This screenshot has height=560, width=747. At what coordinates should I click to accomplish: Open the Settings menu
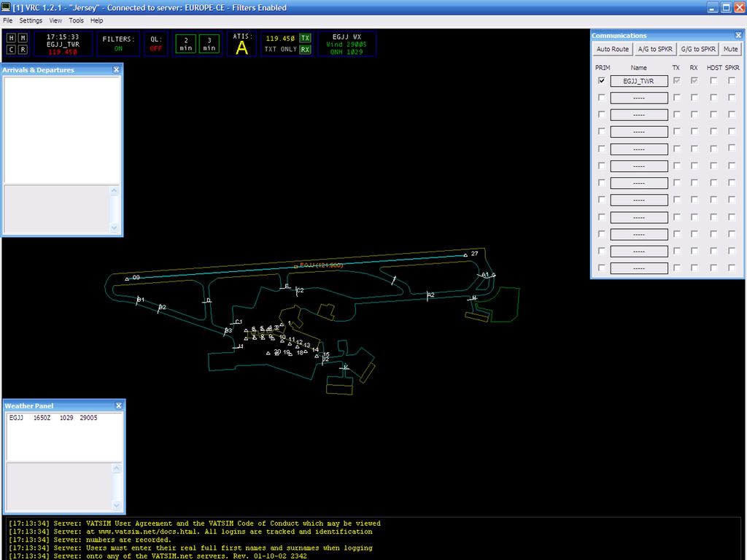pos(31,20)
